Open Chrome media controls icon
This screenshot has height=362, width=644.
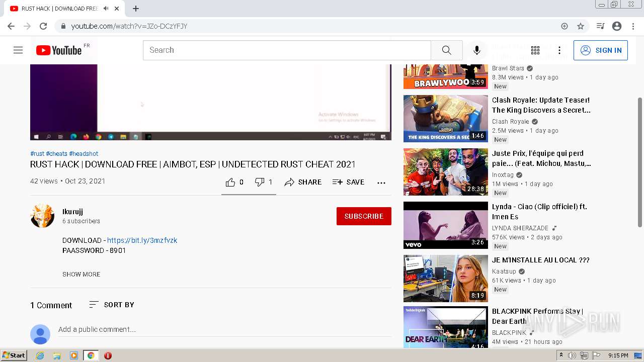(x=600, y=26)
